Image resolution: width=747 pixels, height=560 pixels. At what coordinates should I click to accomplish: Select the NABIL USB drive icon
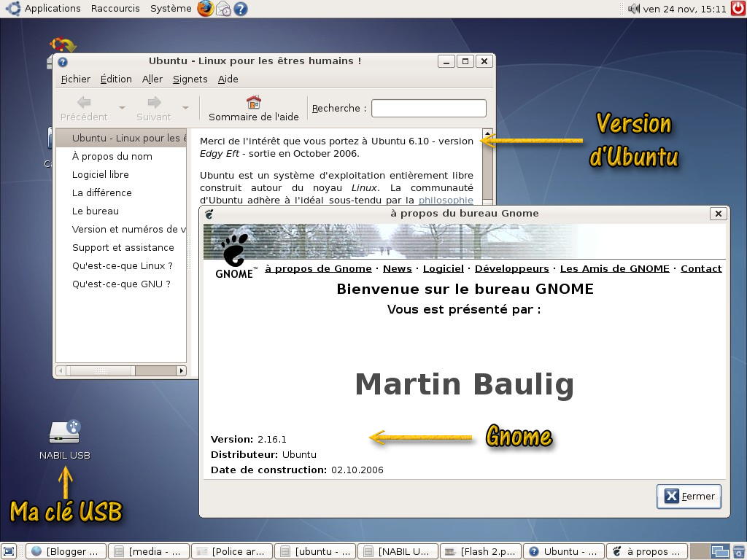click(x=65, y=432)
